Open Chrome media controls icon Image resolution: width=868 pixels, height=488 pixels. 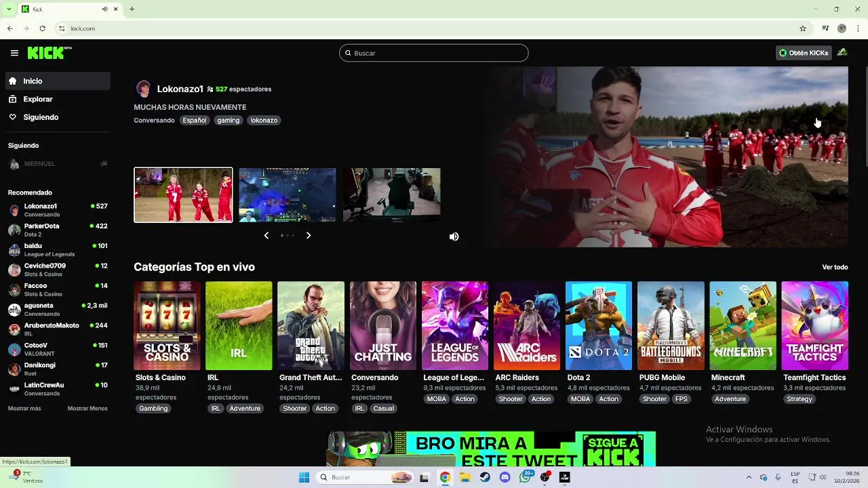[x=825, y=28]
